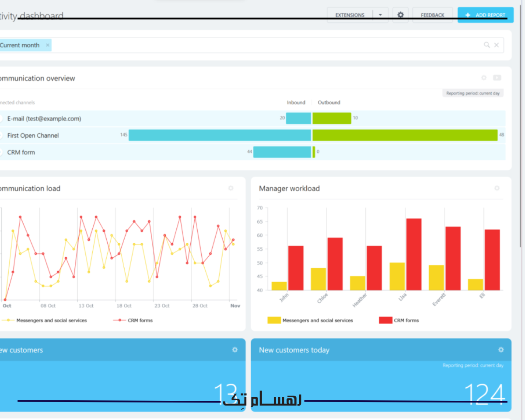The height and width of the screenshot is (420, 525).
Task: Open Communication overview settings gear
Action: coord(484,78)
